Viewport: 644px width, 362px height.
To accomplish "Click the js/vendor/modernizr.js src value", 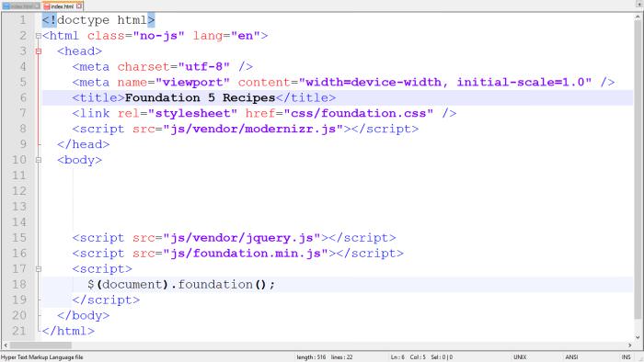I will (x=253, y=130).
